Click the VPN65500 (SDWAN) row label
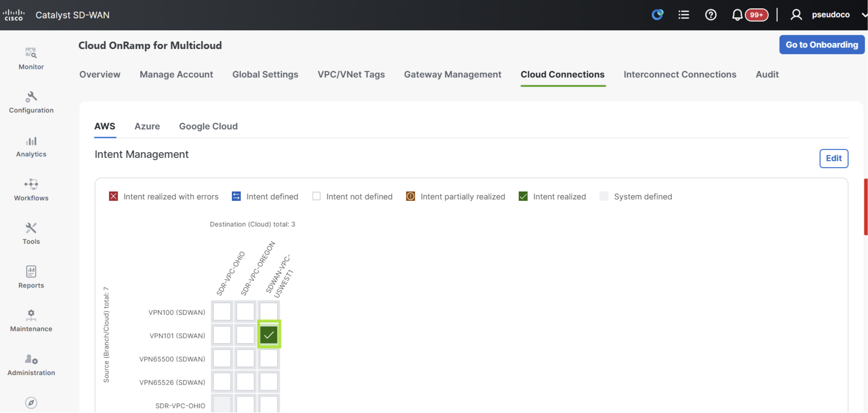Viewport: 868px width, 413px height. pos(172,359)
